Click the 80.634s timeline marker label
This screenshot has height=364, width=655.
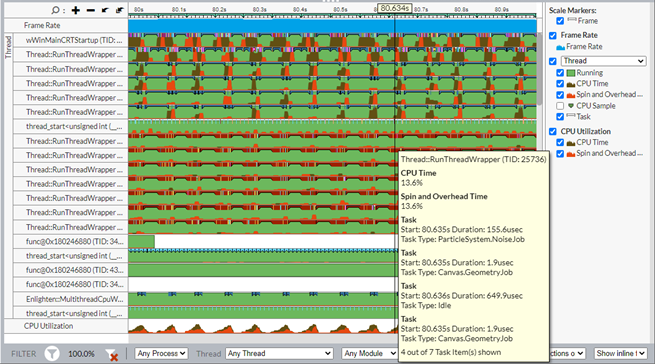pos(395,8)
